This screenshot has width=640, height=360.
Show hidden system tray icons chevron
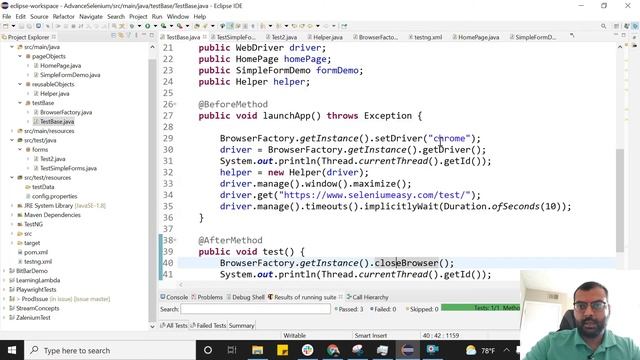point(507,350)
